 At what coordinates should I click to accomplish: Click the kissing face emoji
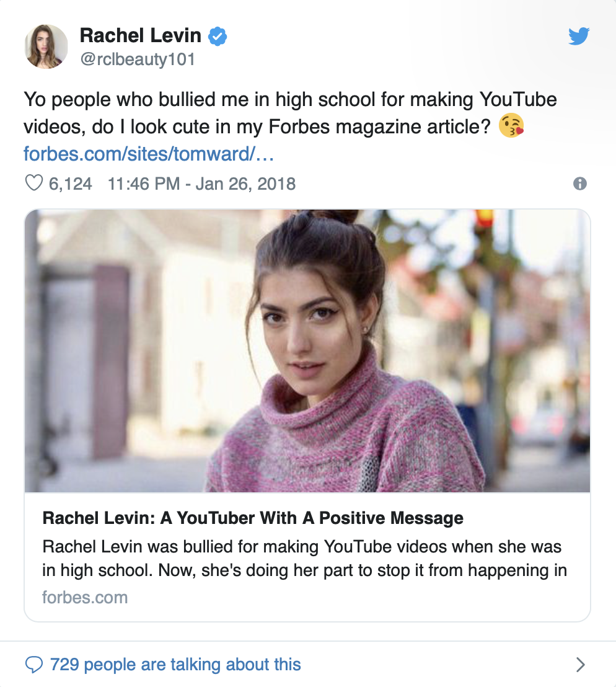click(511, 126)
